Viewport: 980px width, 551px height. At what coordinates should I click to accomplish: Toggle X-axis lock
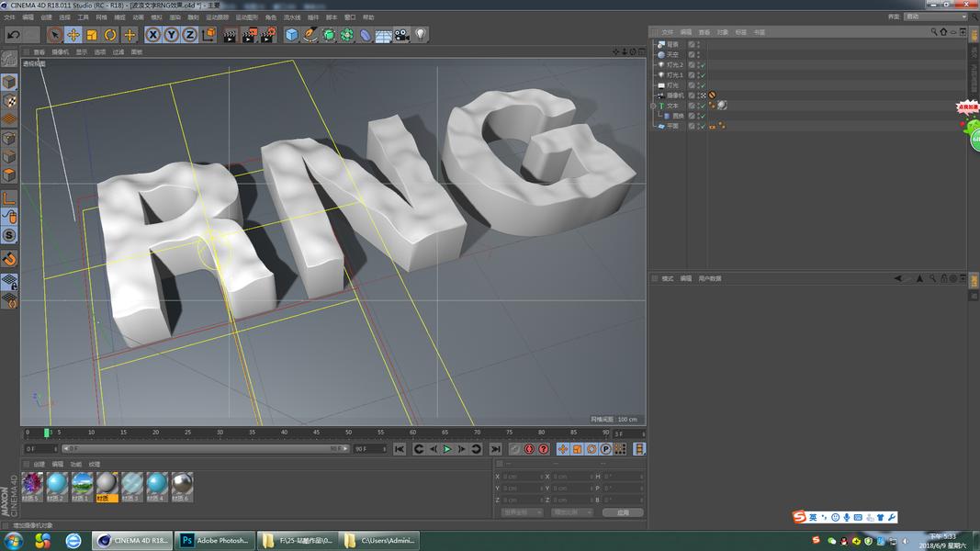tap(152, 35)
